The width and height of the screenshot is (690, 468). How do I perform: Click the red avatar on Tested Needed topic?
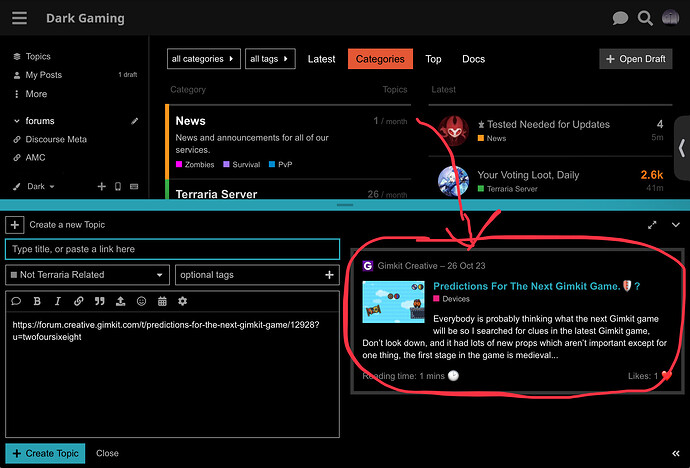453,131
